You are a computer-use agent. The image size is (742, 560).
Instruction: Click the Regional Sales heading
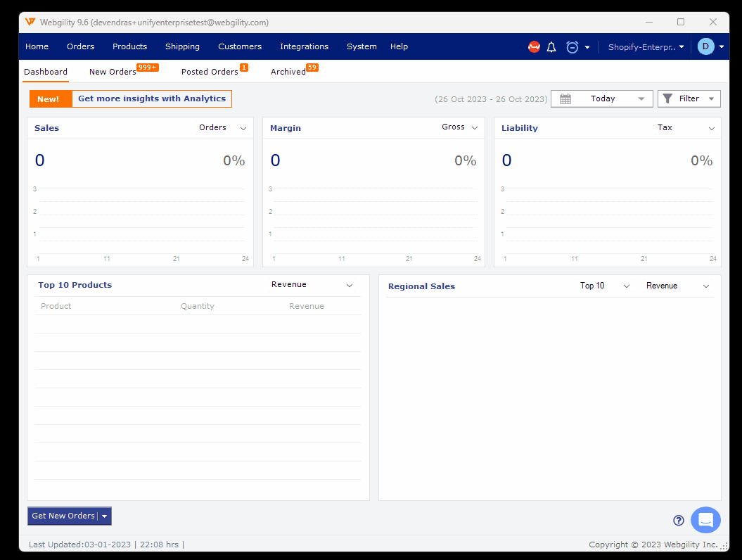click(421, 286)
